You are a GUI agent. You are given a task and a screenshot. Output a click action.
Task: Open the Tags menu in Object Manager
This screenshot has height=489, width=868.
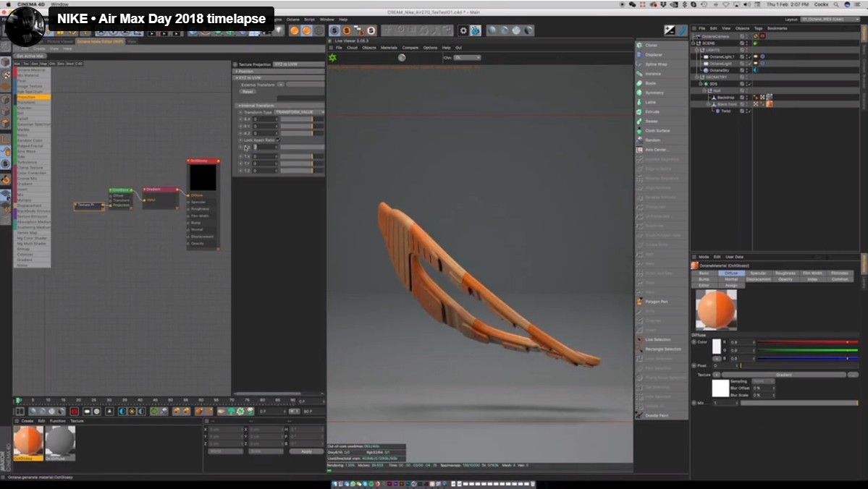tap(758, 27)
